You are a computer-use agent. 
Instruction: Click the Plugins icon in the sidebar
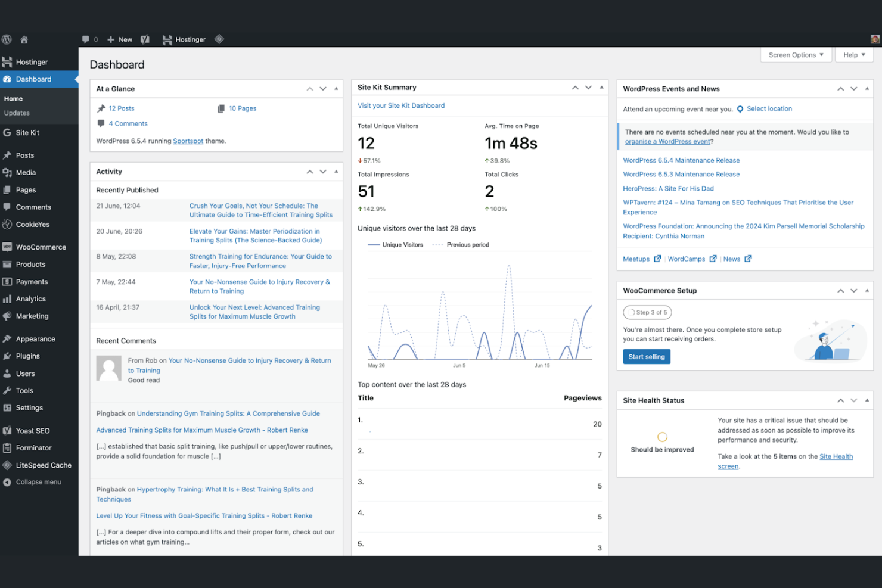click(7, 356)
